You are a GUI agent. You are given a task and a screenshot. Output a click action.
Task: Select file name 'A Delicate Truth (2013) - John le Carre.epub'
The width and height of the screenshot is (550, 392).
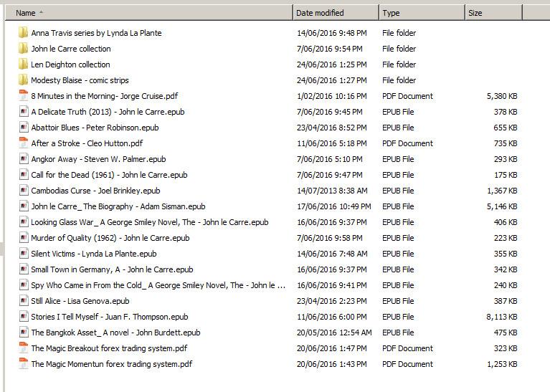click(108, 112)
